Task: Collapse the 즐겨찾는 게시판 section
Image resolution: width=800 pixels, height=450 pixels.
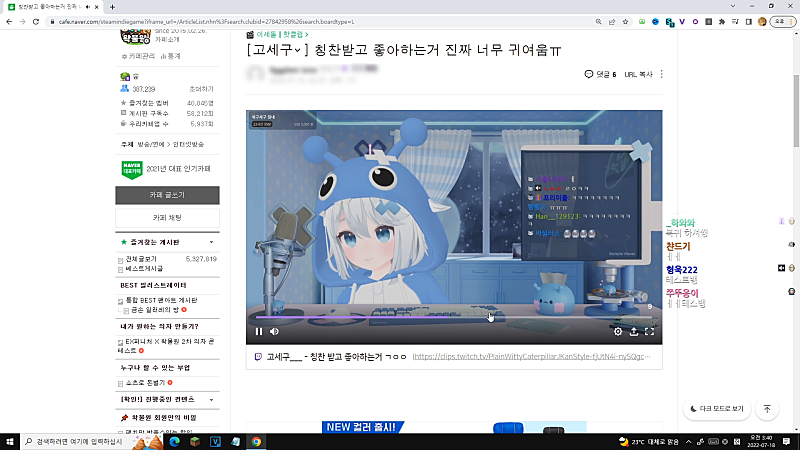Action: (212, 242)
